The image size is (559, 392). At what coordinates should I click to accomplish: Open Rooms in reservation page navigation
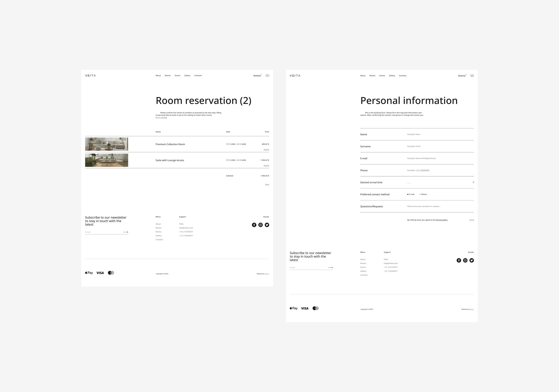point(168,75)
